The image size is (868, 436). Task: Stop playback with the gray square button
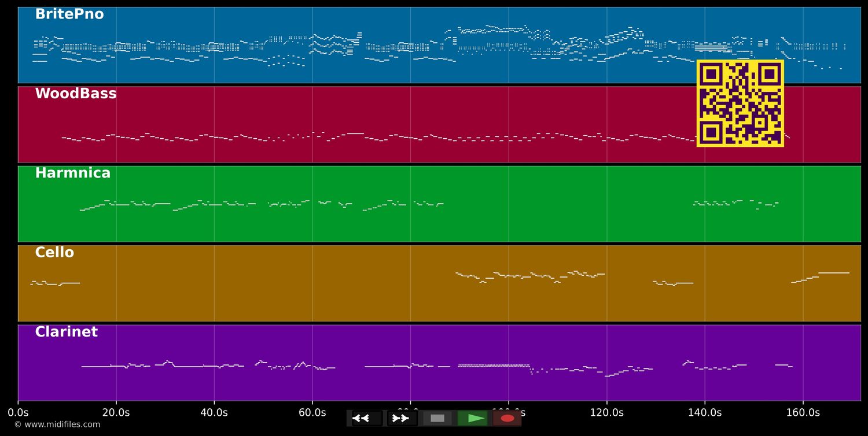point(437,418)
